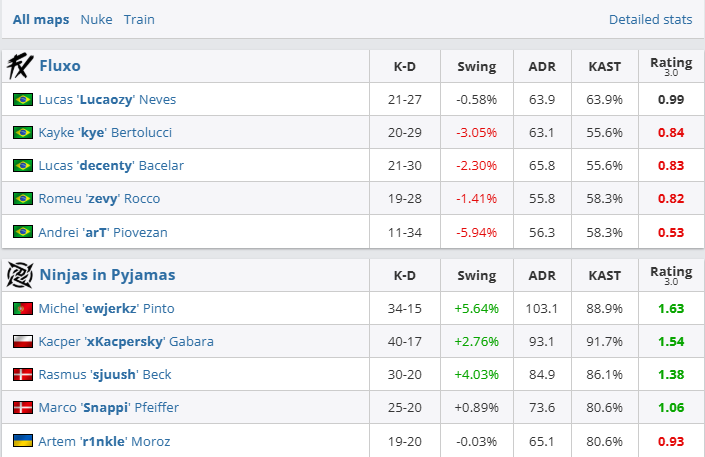This screenshot has height=457, width=705.
Task: Click the Ukraine flag beside r1nkle
Action: point(22,441)
